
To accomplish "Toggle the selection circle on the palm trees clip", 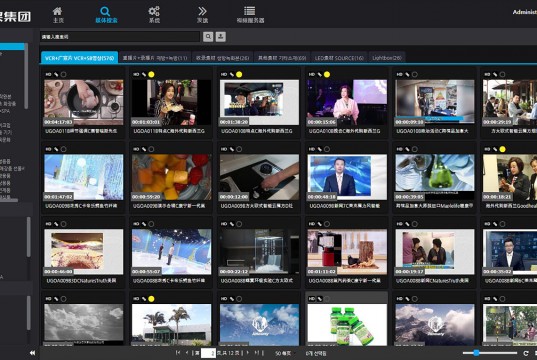I will 151,299.
